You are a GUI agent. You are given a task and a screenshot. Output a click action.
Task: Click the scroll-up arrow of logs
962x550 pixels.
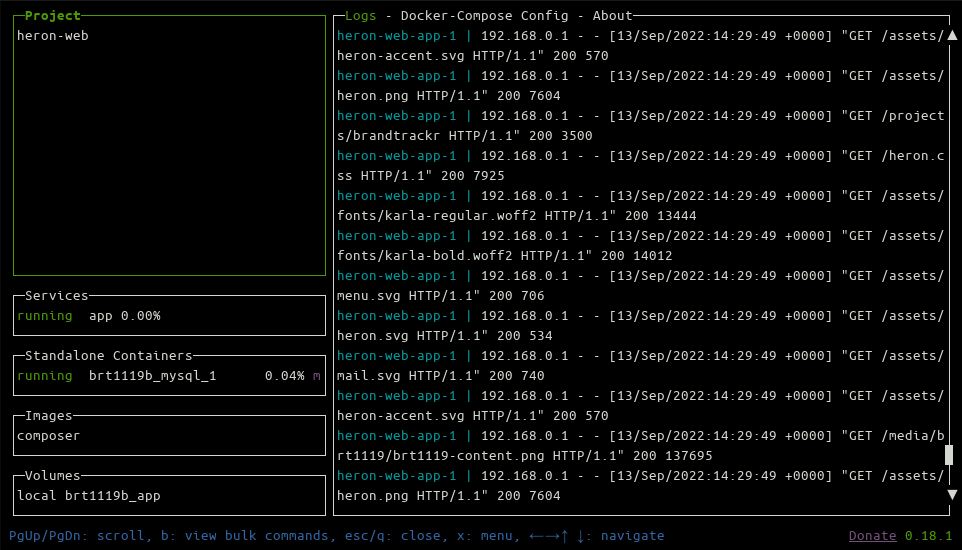[952, 36]
